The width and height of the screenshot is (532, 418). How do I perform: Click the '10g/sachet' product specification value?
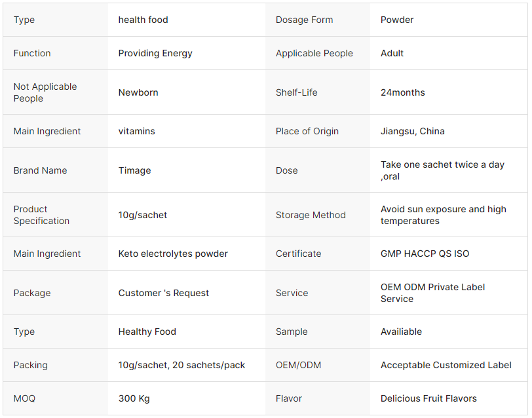click(142, 215)
